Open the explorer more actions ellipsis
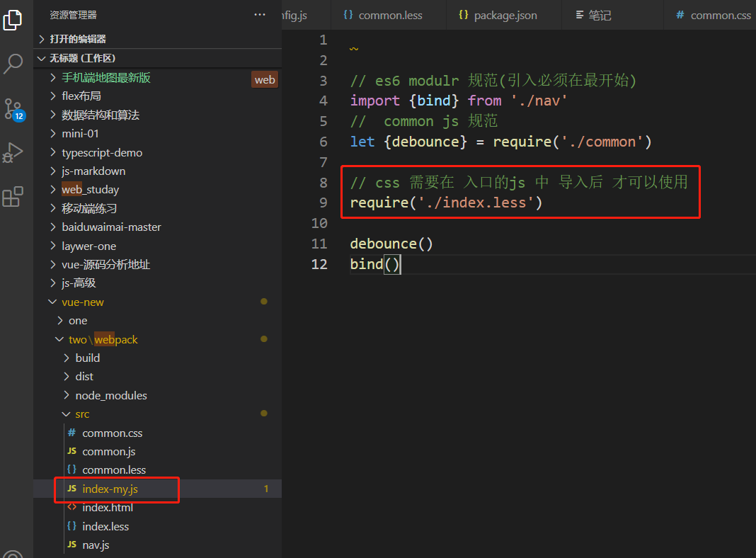Viewport: 756px width, 558px height. 260,15
